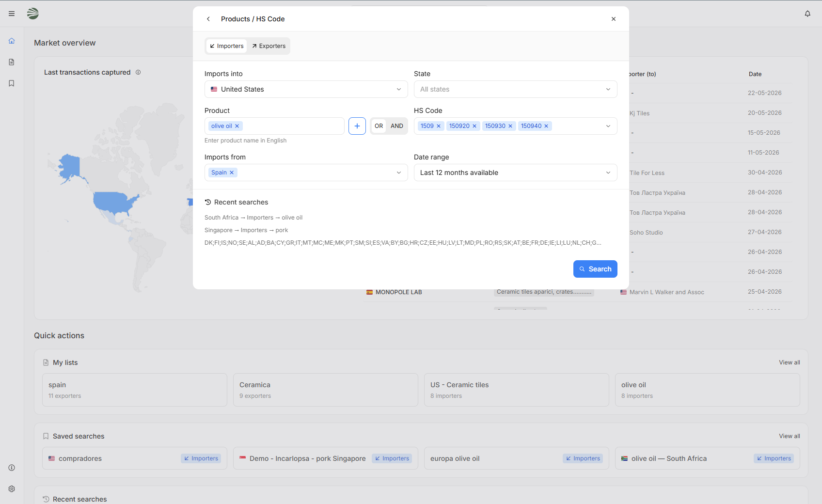Remove HS code 150940 tag
822x504 pixels.
pyautogui.click(x=546, y=126)
